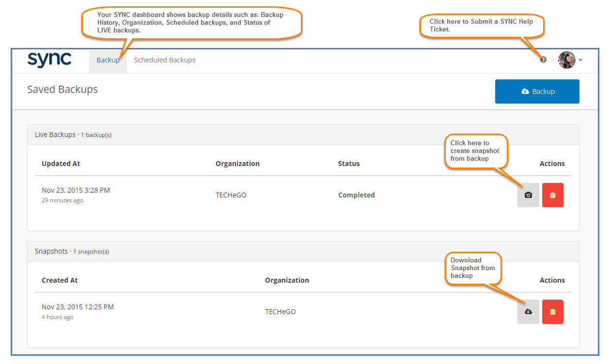
Task: Switch to the Scheduled Backups tab
Action: 165,60
